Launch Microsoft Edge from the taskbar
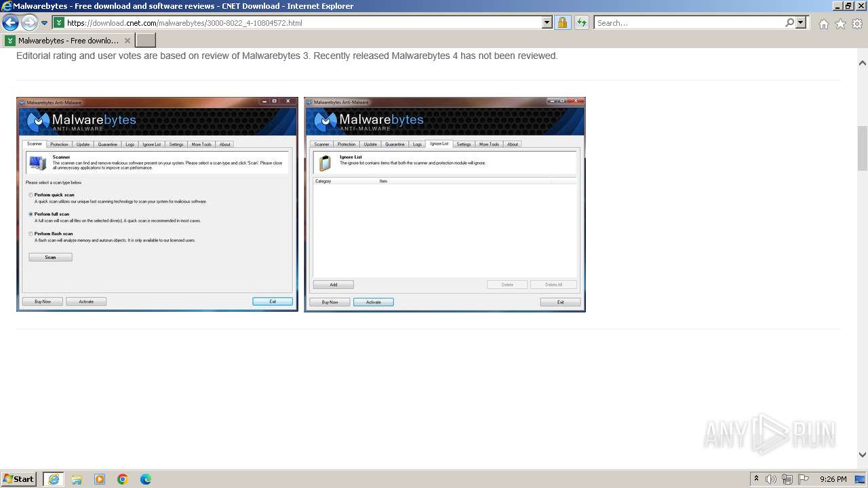Viewport: 868px width, 488px height. pyautogui.click(x=146, y=479)
